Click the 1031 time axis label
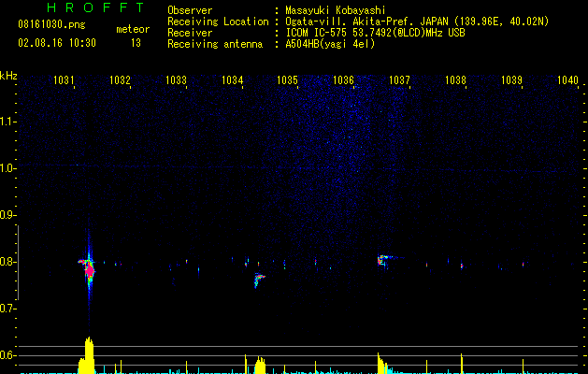 (x=65, y=80)
